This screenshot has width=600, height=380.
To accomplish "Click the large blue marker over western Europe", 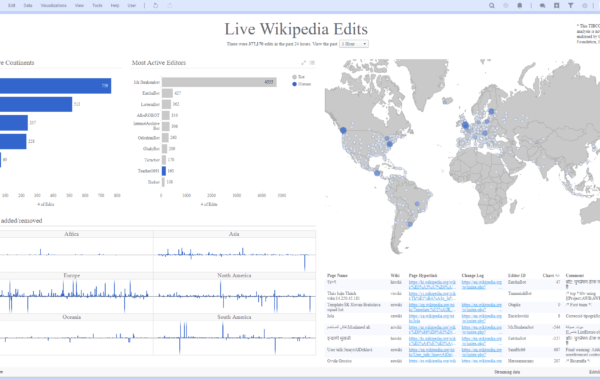I will (x=465, y=125).
